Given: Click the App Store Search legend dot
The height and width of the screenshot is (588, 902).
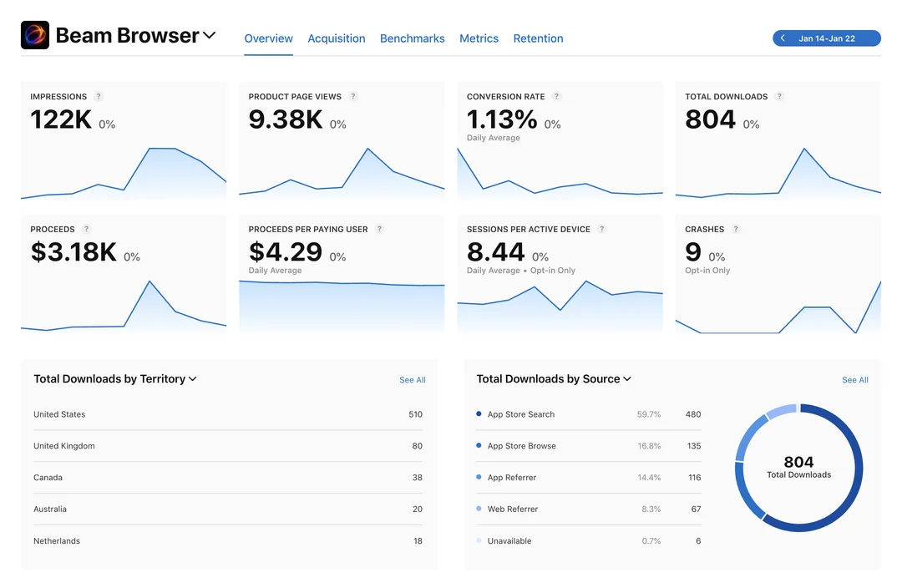Looking at the screenshot, I should pos(479,413).
